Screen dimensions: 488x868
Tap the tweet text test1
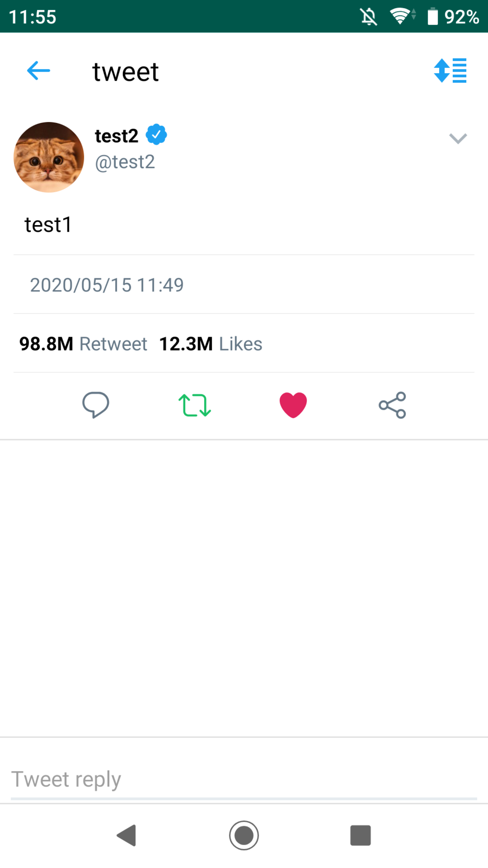(x=48, y=225)
